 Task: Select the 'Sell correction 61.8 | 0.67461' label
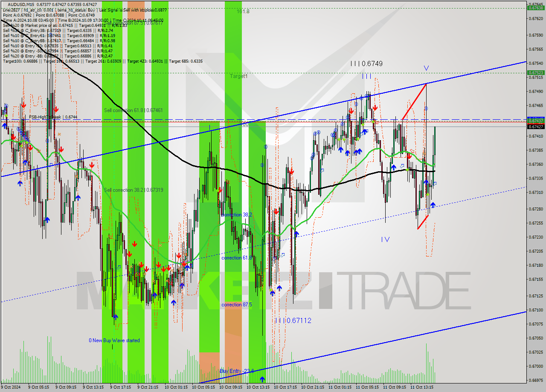pyautogui.click(x=134, y=110)
